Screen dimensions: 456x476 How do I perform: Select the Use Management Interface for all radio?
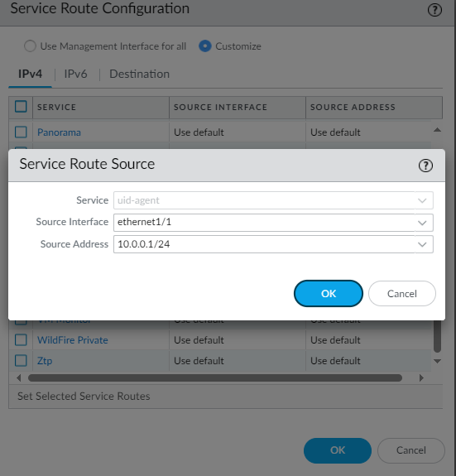30,46
